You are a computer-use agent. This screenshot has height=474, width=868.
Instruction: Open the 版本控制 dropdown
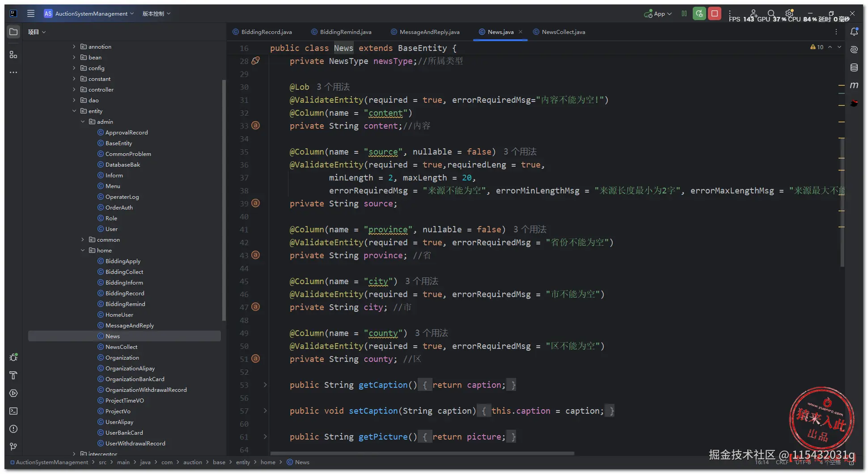[157, 13]
